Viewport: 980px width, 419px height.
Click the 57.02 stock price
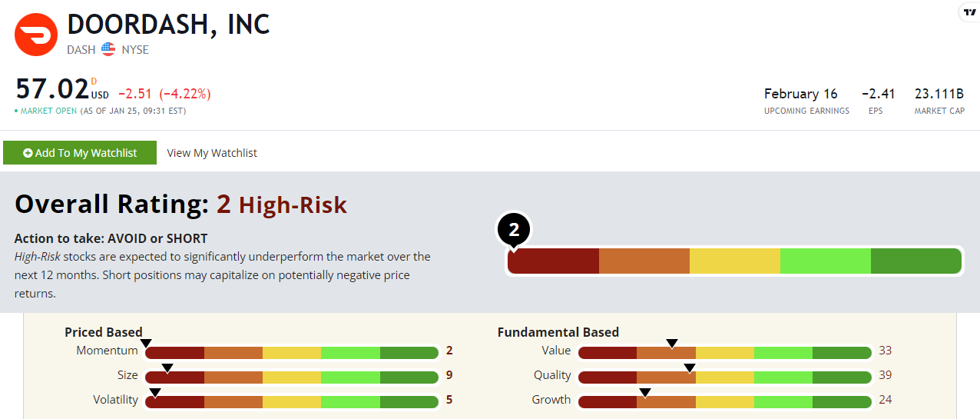point(52,90)
